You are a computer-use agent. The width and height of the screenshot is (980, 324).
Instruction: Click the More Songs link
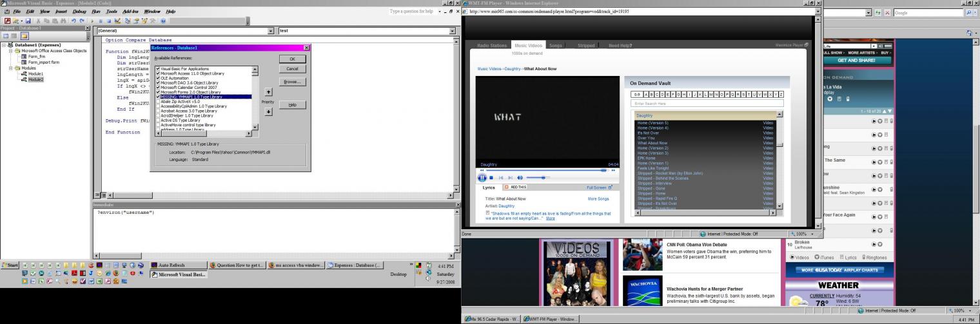[x=598, y=199]
